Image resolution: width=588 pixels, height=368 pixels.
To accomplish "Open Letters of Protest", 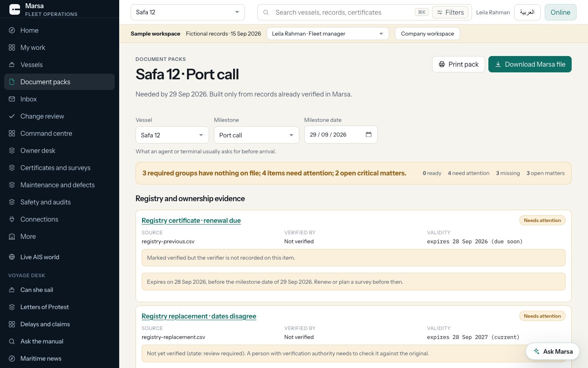I will (x=59, y=307).
